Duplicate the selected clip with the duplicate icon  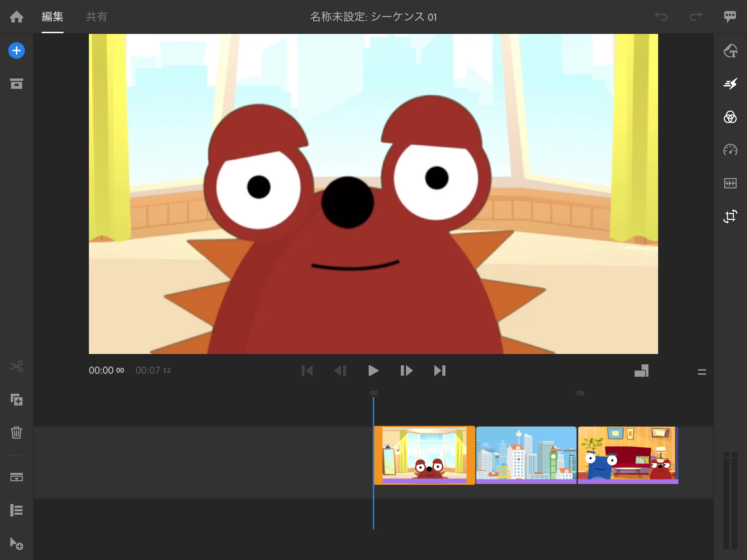tap(17, 400)
